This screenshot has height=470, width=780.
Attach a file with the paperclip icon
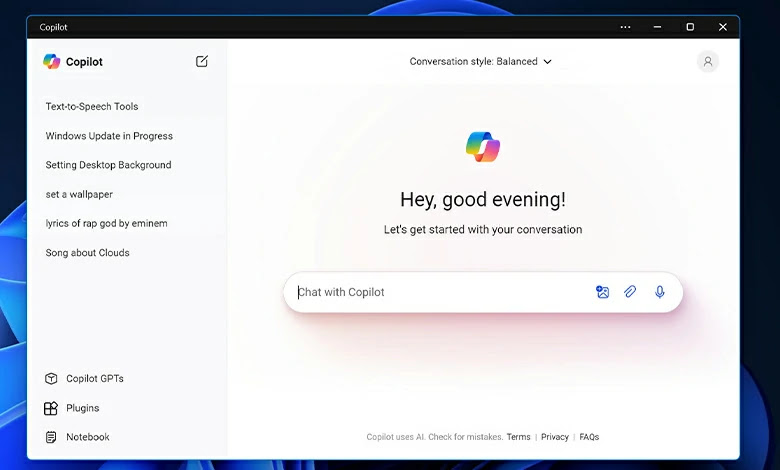pos(630,292)
